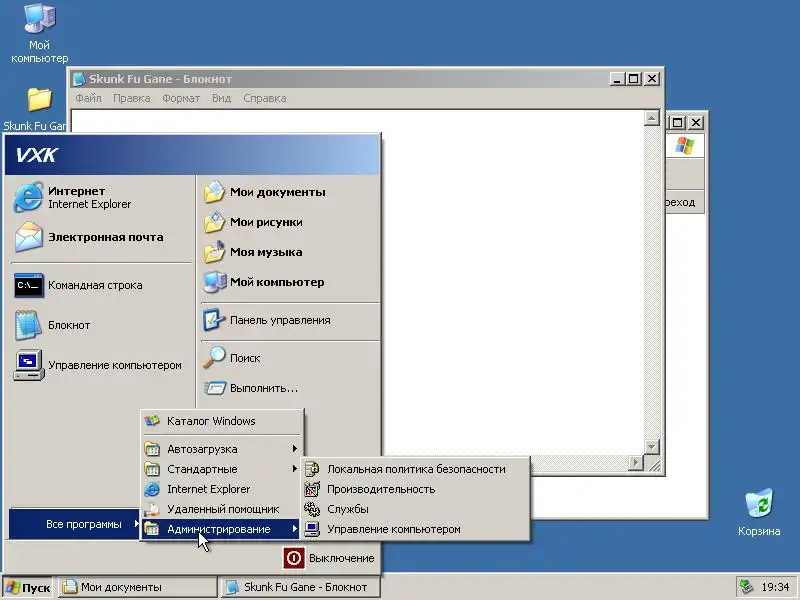800x600 pixels.
Task: Open Производительность in the Администрирование submenu
Action: pyautogui.click(x=415, y=489)
